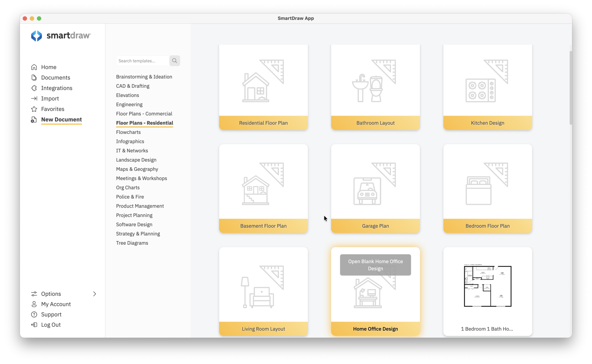Click the Bathroom Layout label
Screen dimensions: 592x364
tap(375, 123)
